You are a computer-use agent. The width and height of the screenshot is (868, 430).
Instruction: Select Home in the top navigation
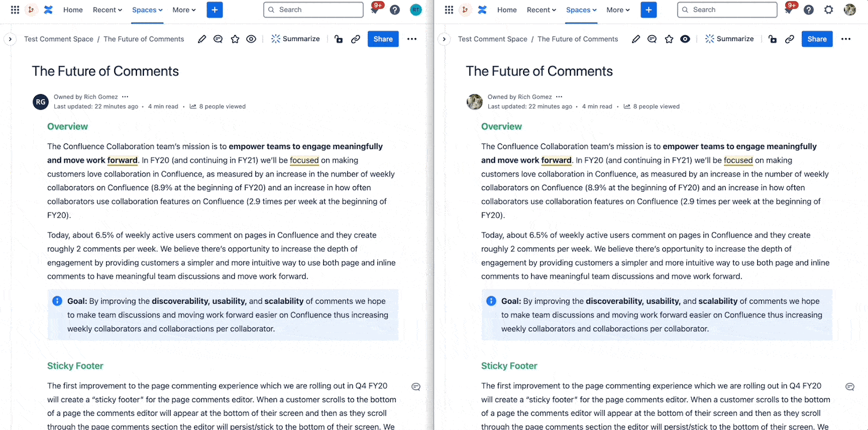coord(73,10)
